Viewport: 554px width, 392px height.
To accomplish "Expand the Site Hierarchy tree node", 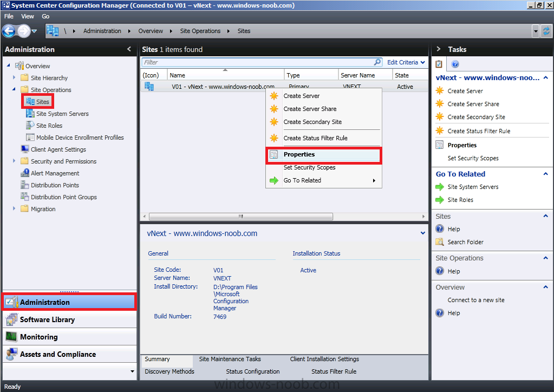I will pyautogui.click(x=14, y=77).
